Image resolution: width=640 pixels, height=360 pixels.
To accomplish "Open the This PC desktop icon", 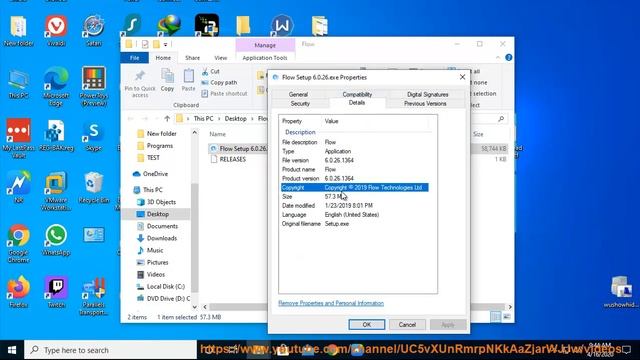I will (x=18, y=84).
